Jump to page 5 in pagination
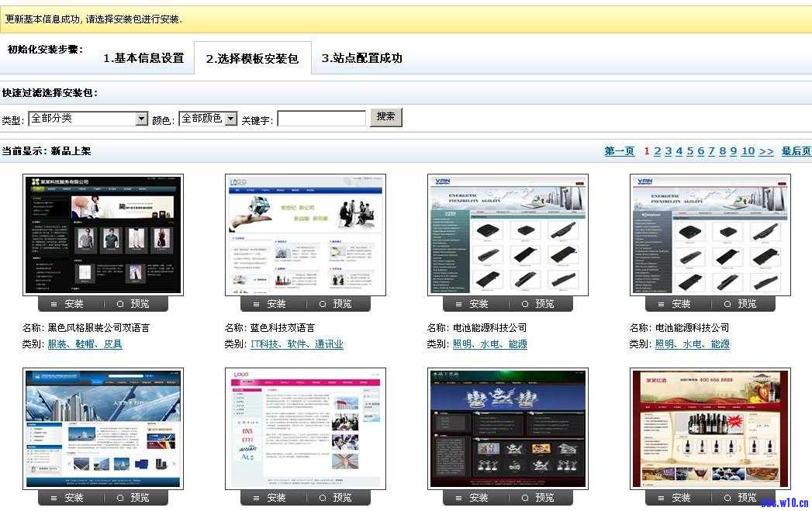This screenshot has height=511, width=812. pos(689,151)
